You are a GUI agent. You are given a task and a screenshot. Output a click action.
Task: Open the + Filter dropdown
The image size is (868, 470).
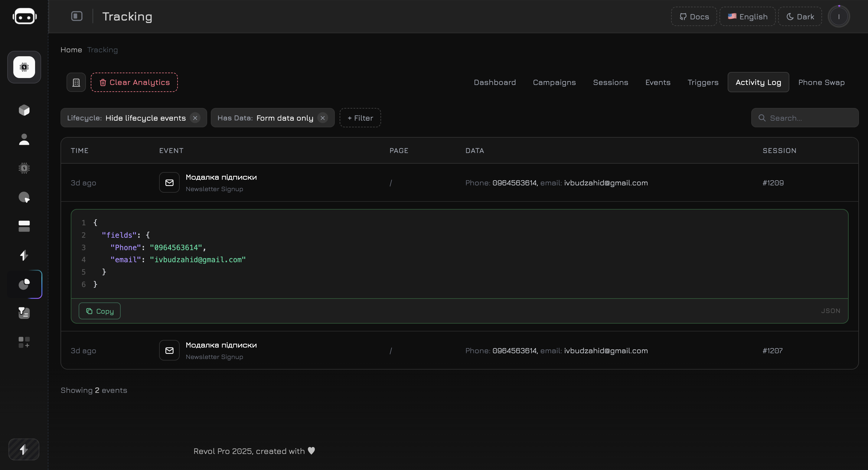(360, 118)
